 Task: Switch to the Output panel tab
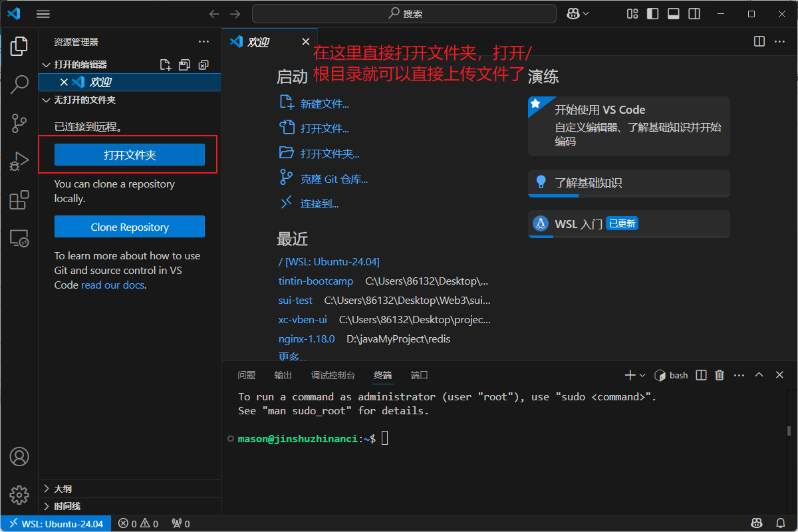[283, 375]
